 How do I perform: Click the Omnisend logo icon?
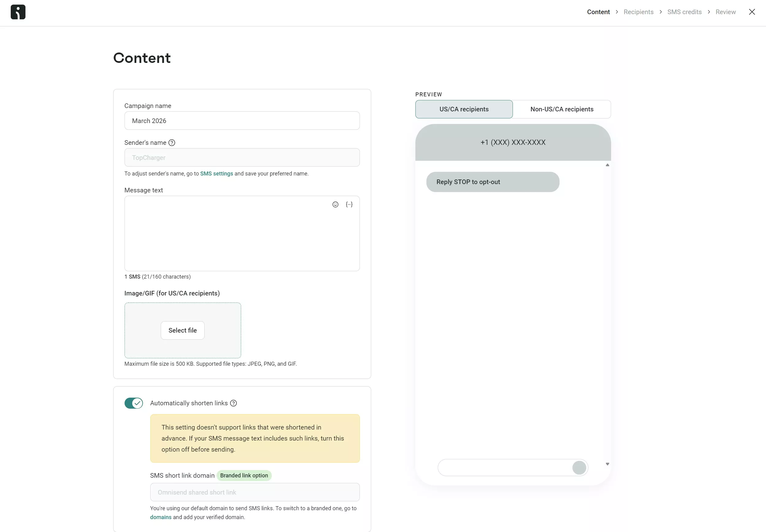click(x=18, y=12)
